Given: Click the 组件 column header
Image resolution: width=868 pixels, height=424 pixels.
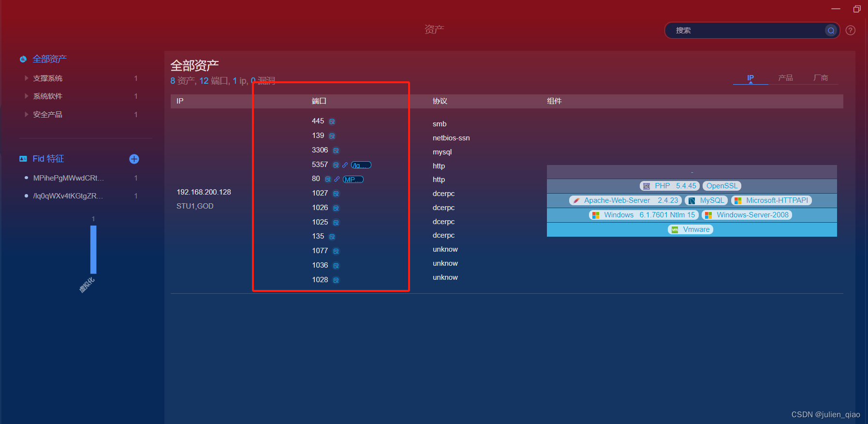Looking at the screenshot, I should pos(554,101).
